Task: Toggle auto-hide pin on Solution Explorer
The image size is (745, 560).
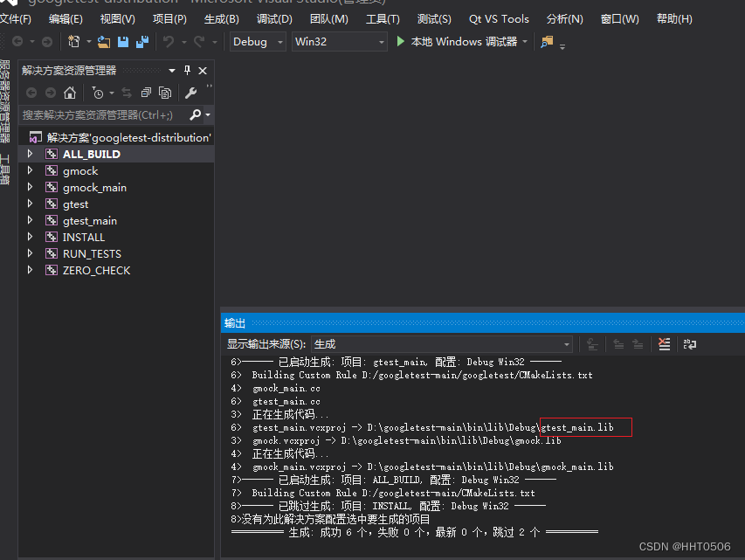Action: click(x=187, y=71)
